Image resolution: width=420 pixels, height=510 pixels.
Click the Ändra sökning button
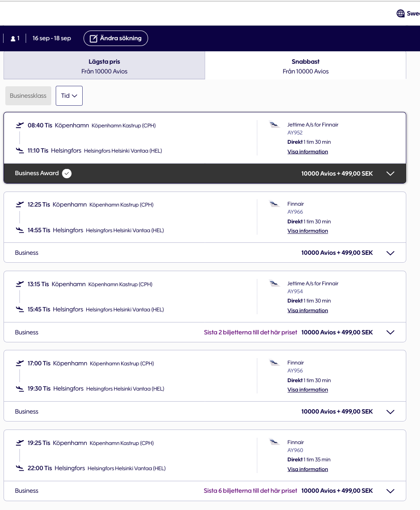pos(115,38)
